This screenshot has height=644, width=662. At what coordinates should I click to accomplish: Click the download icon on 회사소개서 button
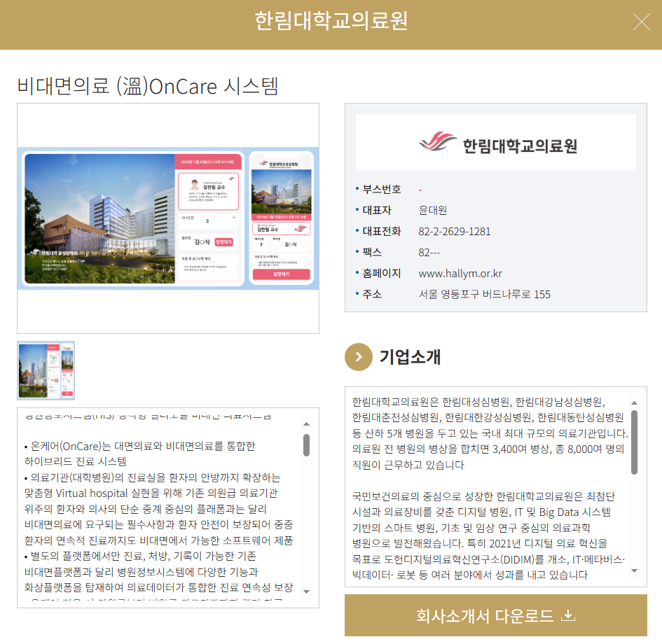coord(568,616)
